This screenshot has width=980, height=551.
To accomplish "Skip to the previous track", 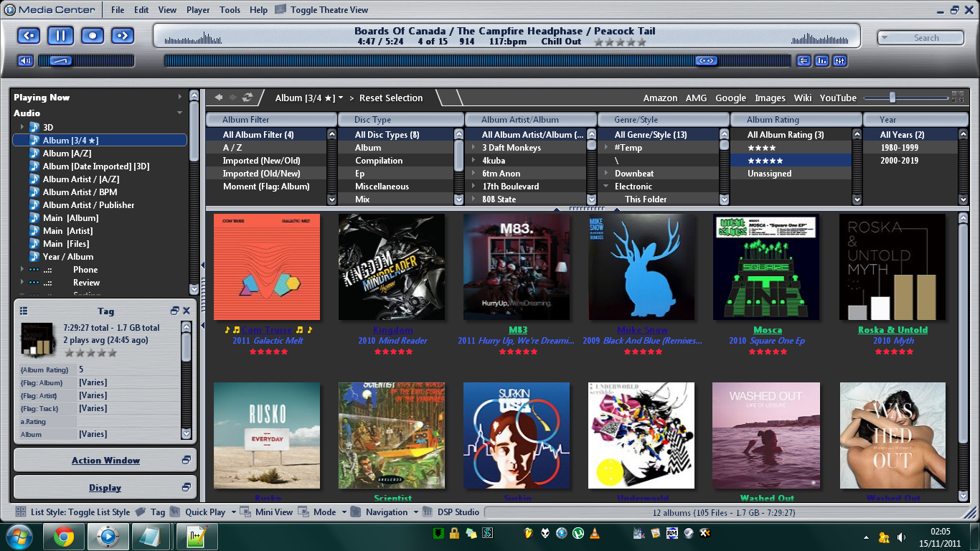I will (29, 35).
